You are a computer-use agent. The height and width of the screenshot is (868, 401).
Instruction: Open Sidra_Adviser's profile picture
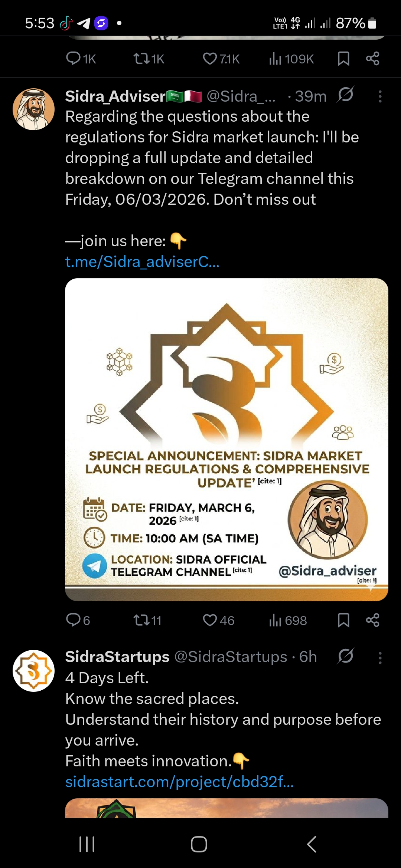point(33,109)
